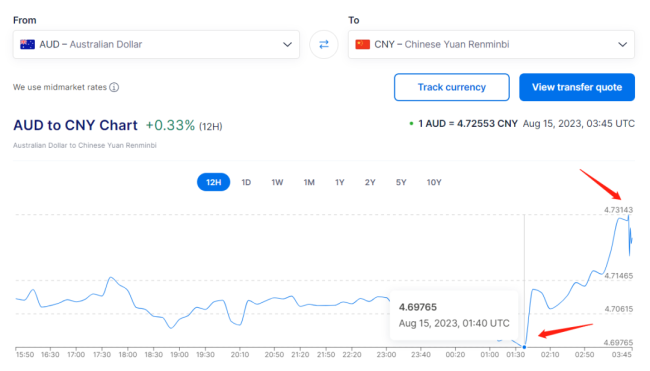Select the 1M time range
650x371 pixels.
click(309, 182)
